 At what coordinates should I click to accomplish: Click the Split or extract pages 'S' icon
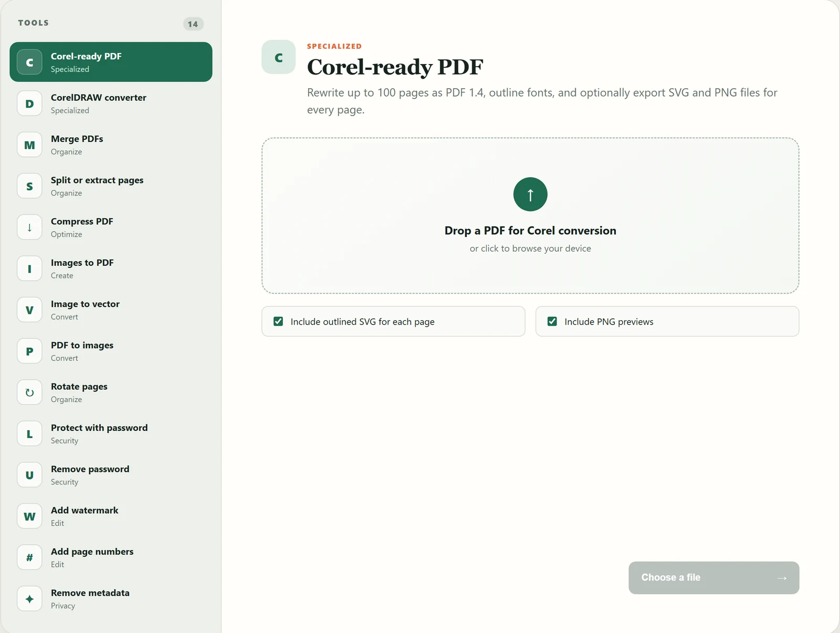coord(29,186)
